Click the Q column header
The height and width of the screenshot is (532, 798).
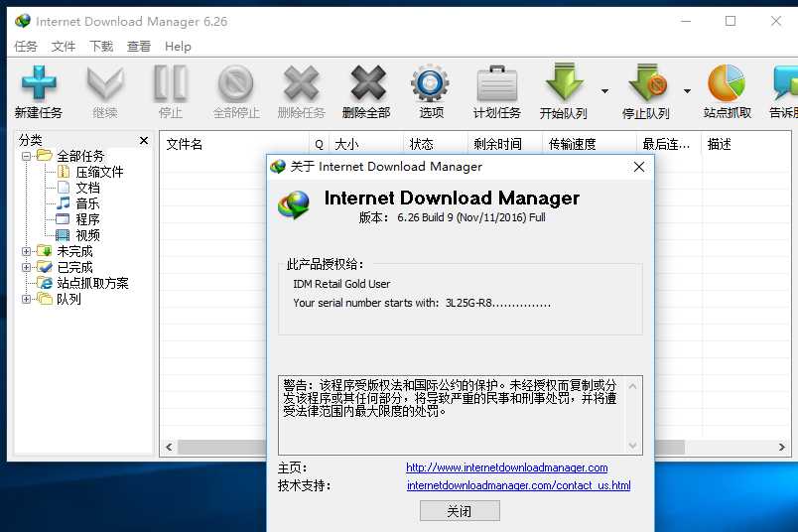[319, 144]
